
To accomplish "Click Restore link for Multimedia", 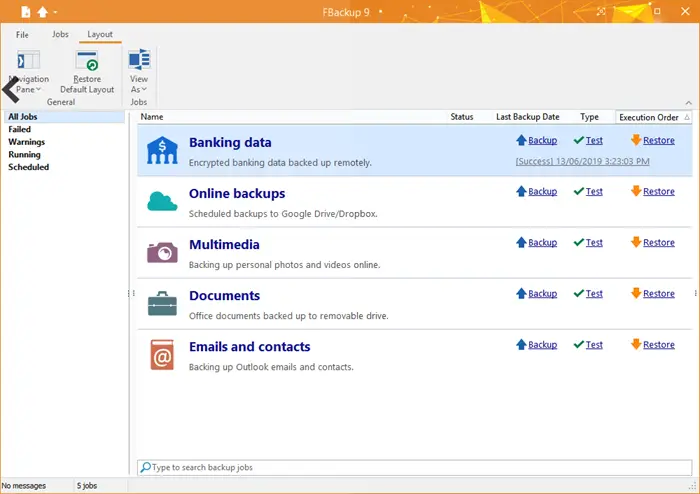I will [658, 242].
